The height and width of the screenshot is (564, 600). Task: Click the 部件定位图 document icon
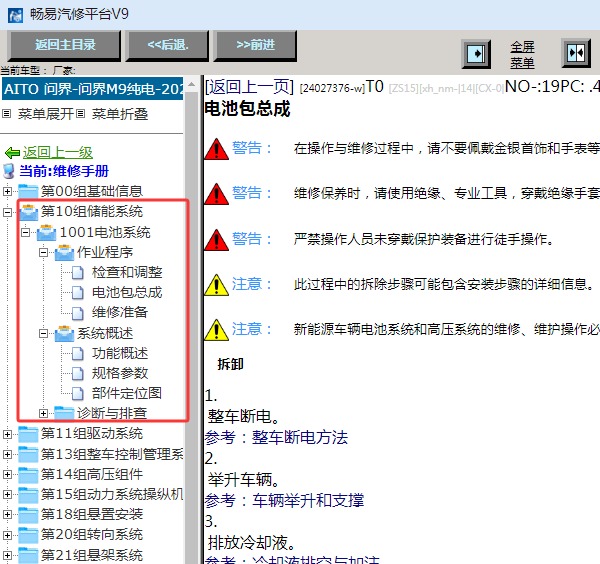click(78, 393)
